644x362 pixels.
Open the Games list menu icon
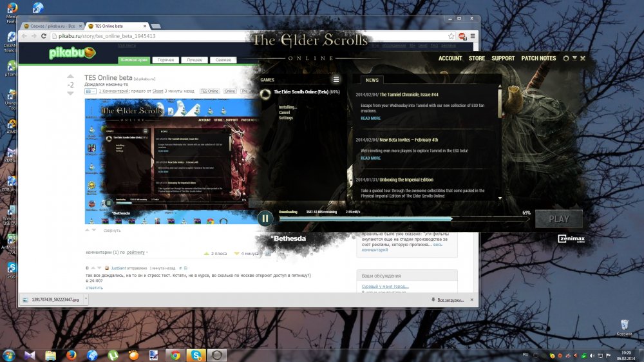pyautogui.click(x=336, y=79)
